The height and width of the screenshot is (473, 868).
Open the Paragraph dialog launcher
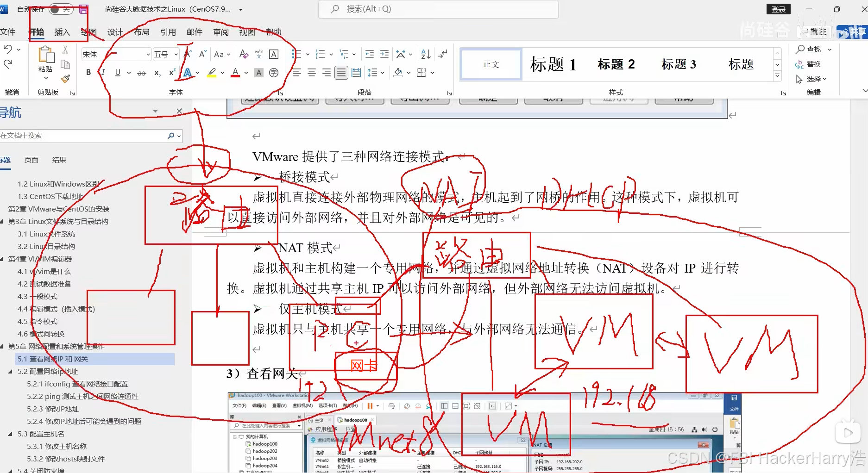click(x=449, y=93)
